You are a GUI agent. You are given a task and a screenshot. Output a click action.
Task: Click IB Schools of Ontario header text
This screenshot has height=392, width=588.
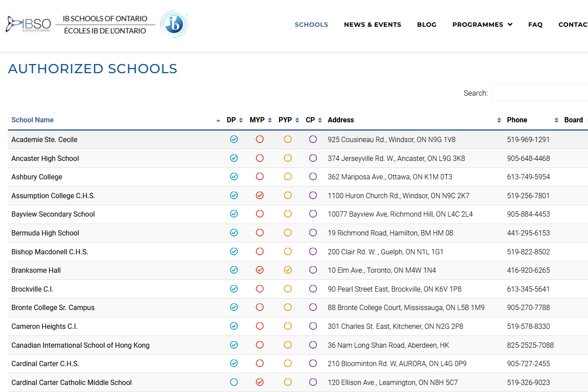[105, 18]
